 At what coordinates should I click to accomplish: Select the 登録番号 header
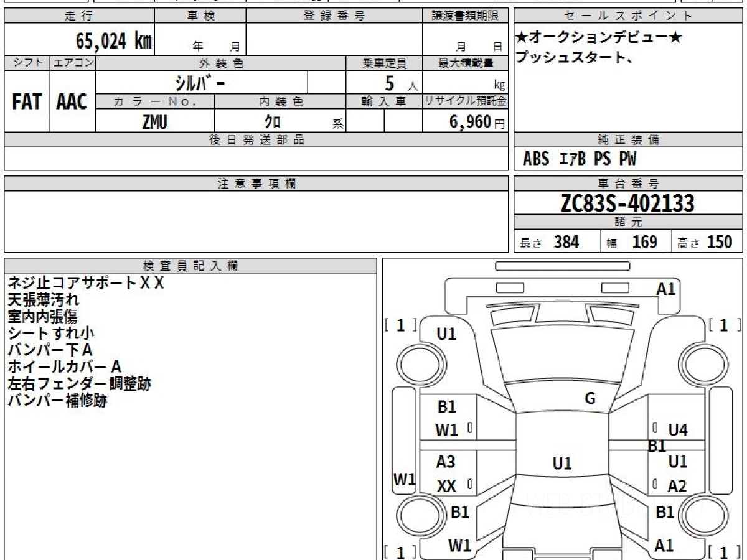[334, 16]
